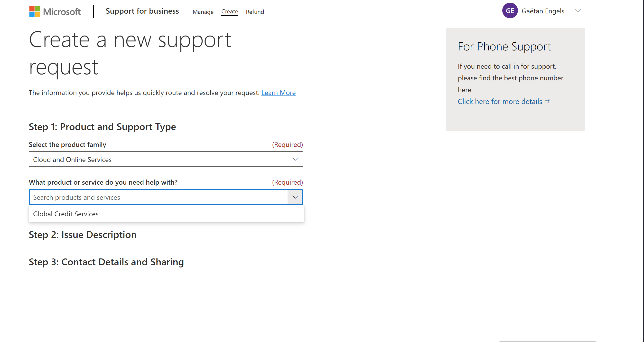Click the Microsoft logo

click(55, 11)
